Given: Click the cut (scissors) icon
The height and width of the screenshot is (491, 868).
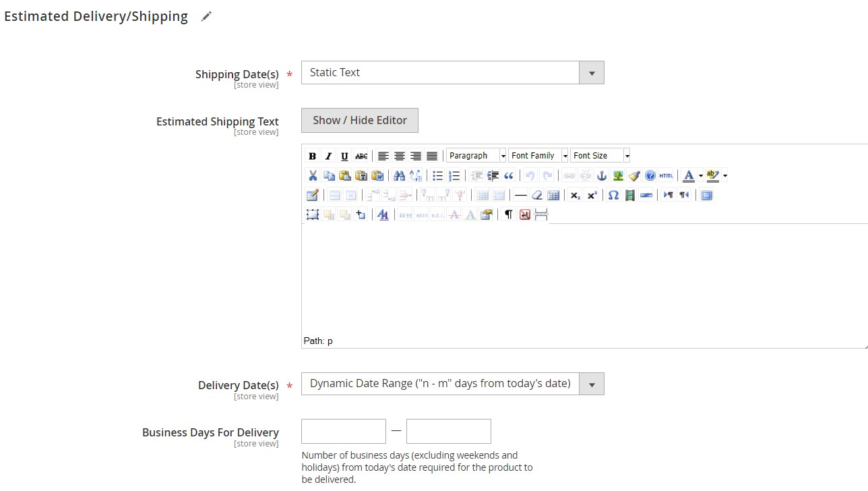Looking at the screenshot, I should point(313,175).
